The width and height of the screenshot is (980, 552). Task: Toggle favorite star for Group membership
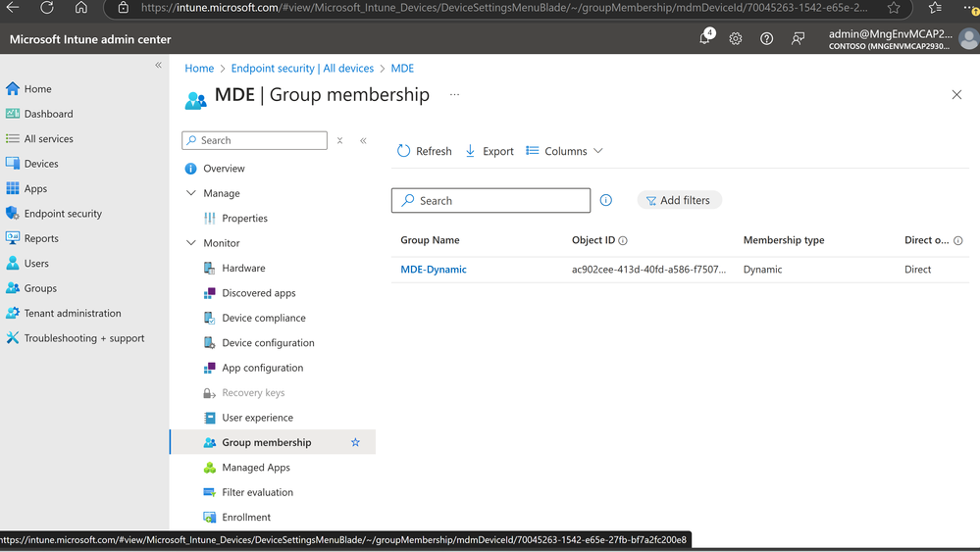[356, 443]
